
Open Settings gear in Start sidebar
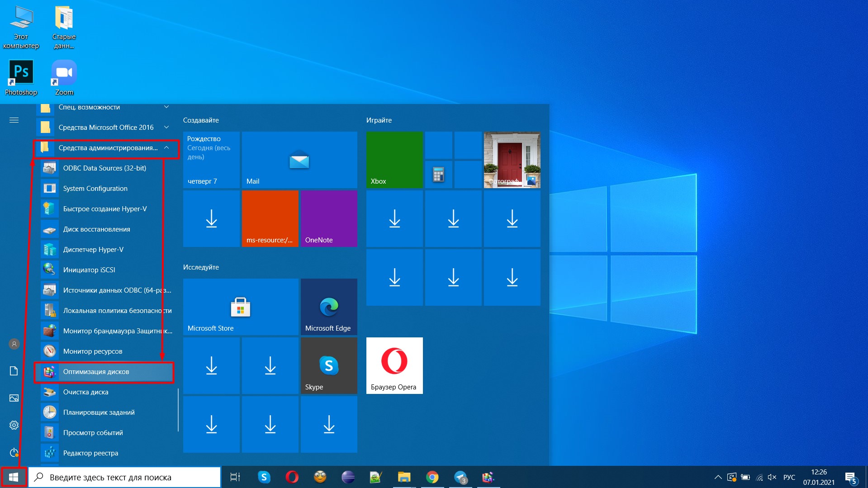(x=14, y=425)
